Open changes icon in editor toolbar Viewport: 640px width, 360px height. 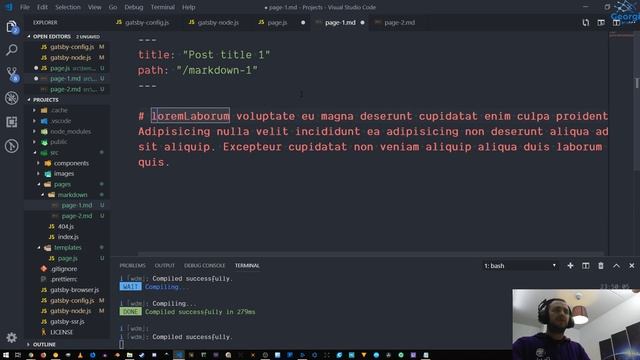pos(586,22)
